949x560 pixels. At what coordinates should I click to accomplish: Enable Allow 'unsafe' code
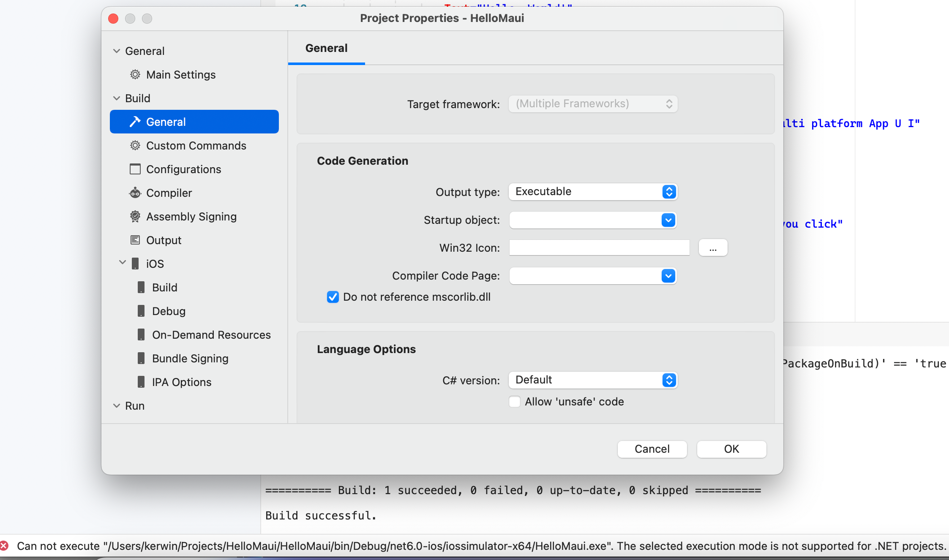click(x=515, y=402)
